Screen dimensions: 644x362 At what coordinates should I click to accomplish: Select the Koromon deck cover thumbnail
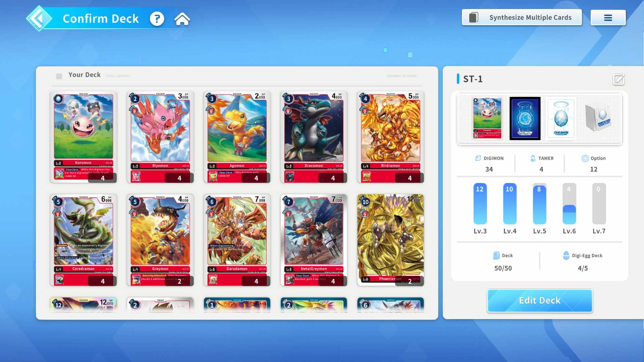pyautogui.click(x=487, y=118)
